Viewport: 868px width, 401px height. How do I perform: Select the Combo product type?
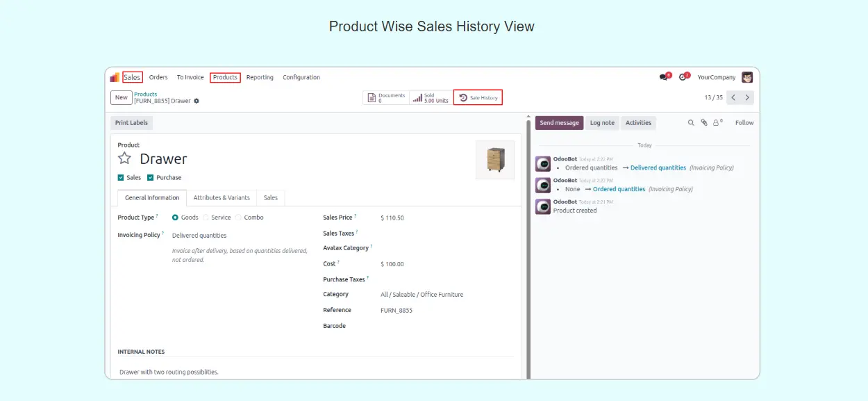(238, 218)
